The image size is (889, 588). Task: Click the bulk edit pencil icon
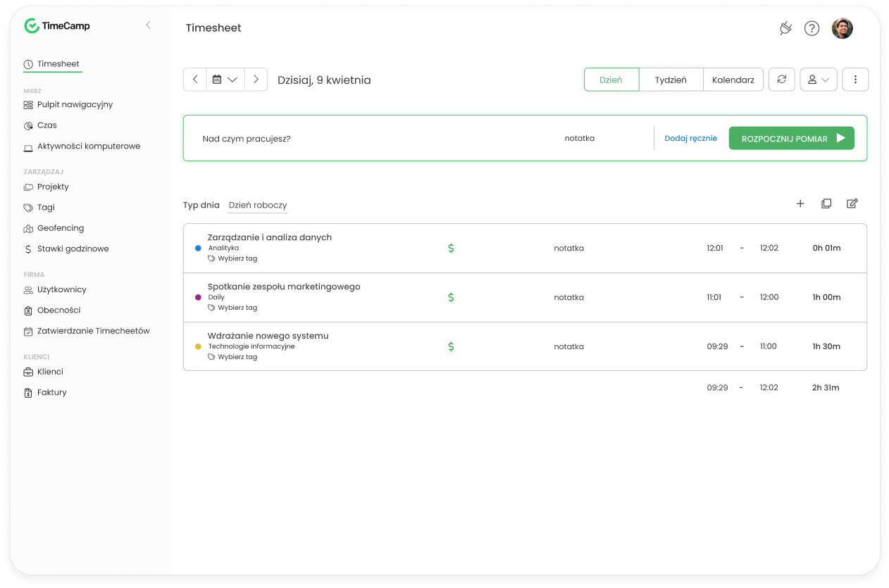pos(852,204)
